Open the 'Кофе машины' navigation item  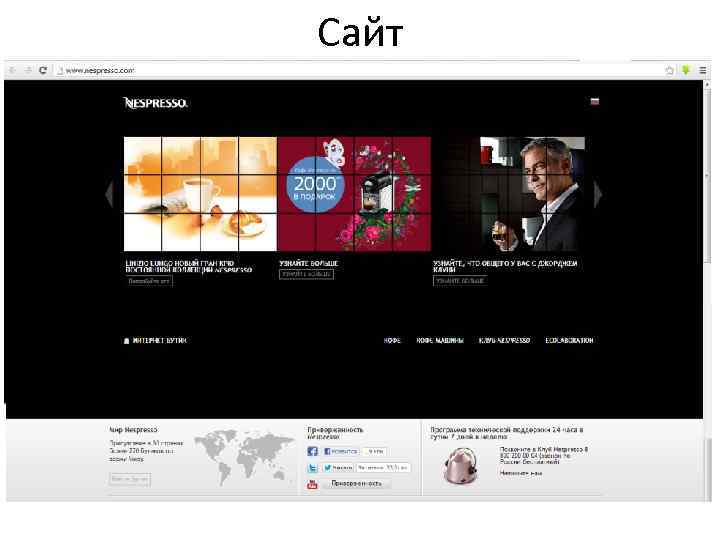coord(440,341)
